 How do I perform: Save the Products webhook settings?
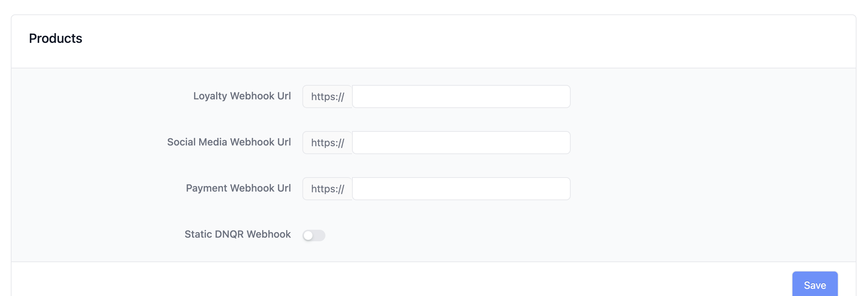click(815, 284)
